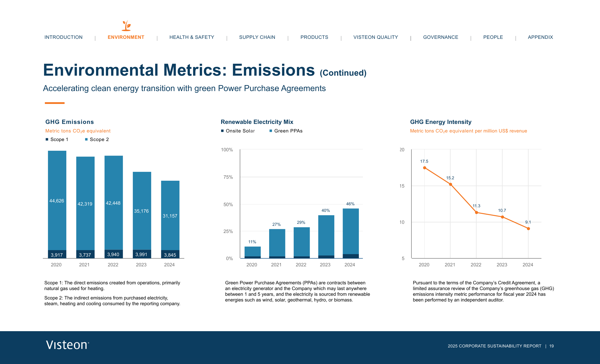Select the 31,157 Scope 2 bar for 2024
The width and height of the screenshot is (600, 364).
pos(170,215)
